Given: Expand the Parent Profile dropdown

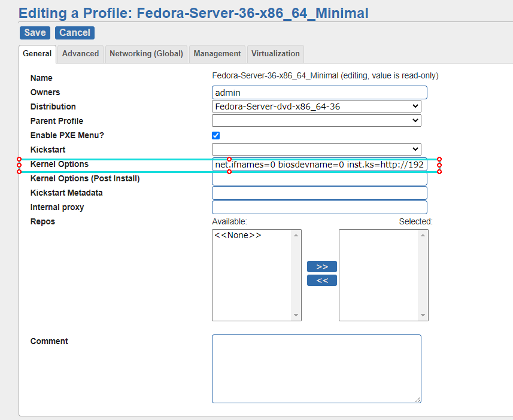Looking at the screenshot, I should [x=317, y=121].
